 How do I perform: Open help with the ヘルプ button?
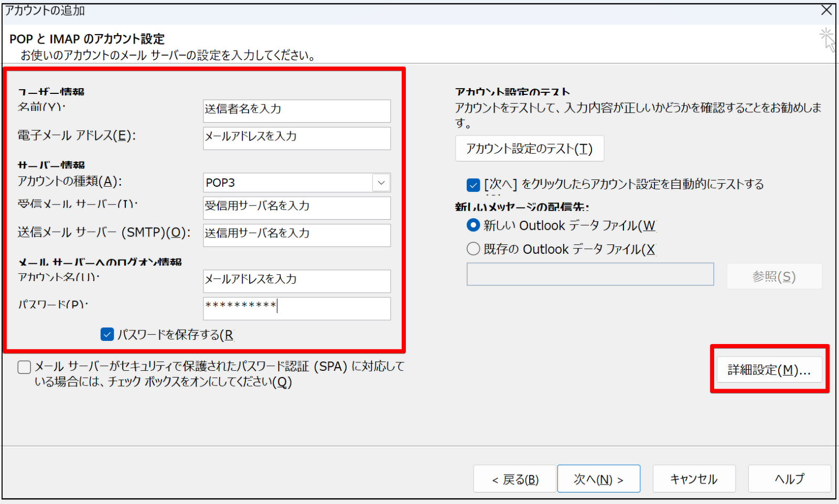point(789,479)
